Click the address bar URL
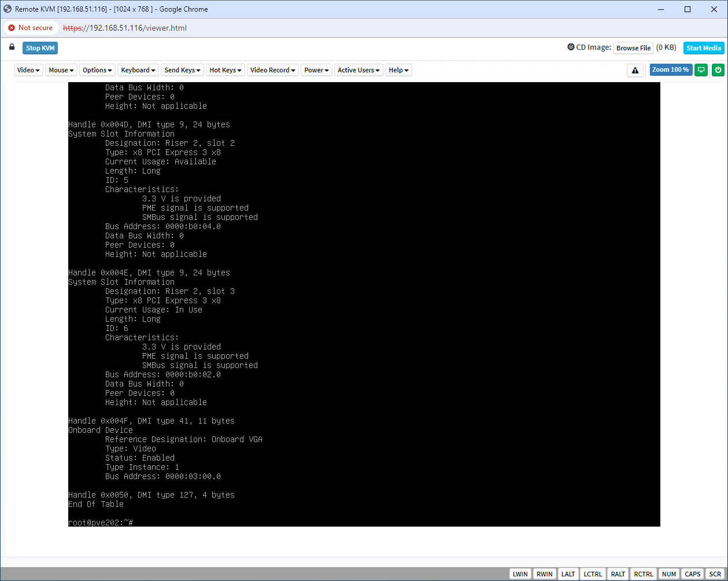The width and height of the screenshot is (728, 581). (125, 28)
